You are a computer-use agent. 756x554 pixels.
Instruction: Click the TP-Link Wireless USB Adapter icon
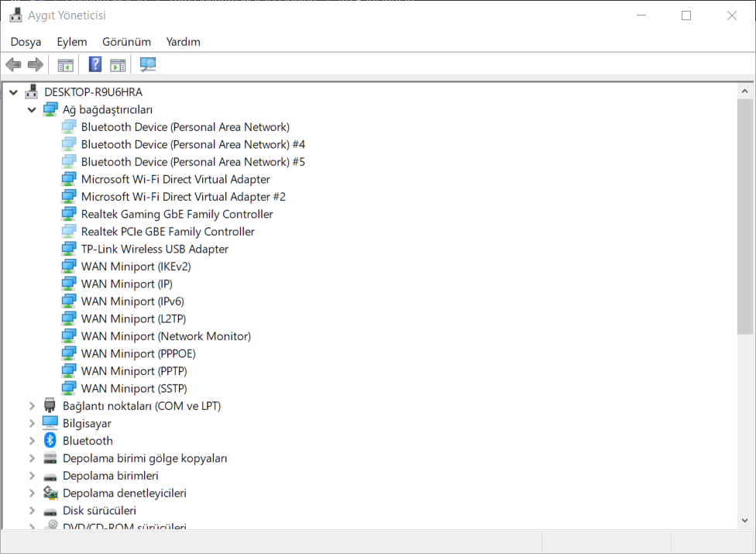[x=69, y=249]
